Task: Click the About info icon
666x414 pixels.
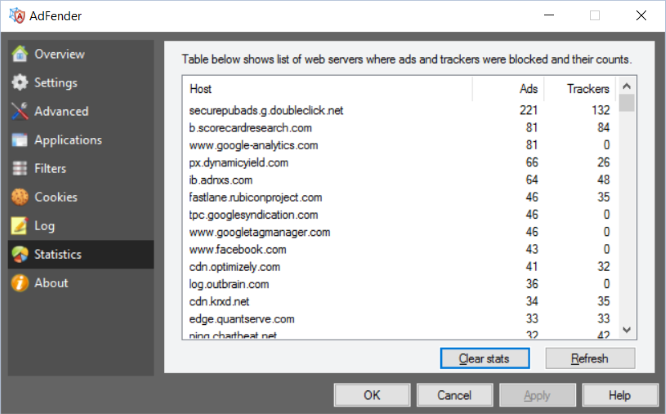Action: (x=20, y=283)
